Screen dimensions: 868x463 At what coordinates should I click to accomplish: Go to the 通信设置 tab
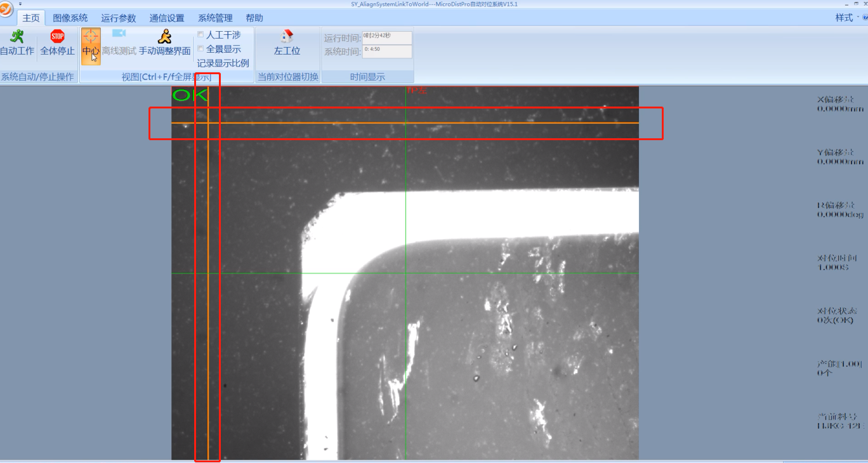167,18
